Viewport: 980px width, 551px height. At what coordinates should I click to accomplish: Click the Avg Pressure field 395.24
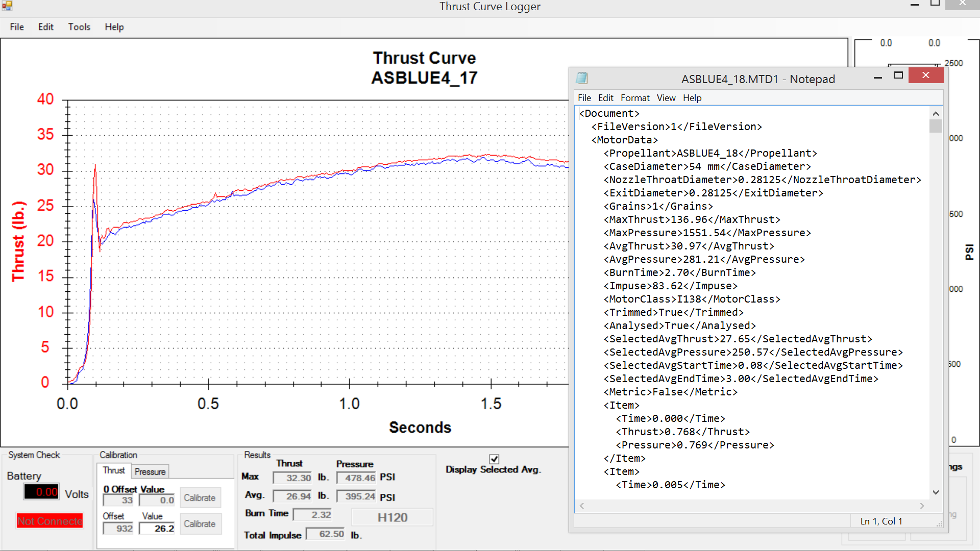pos(356,496)
